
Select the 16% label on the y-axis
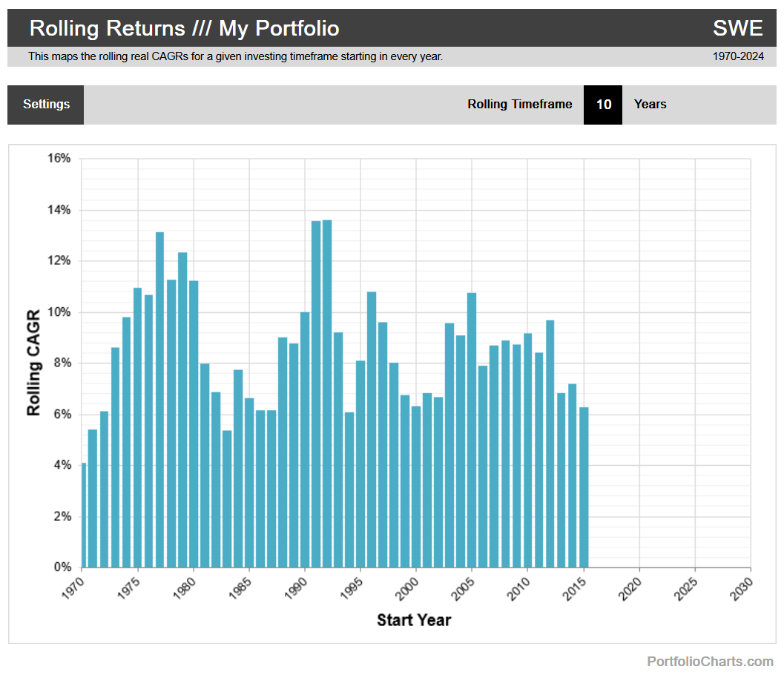coord(59,159)
